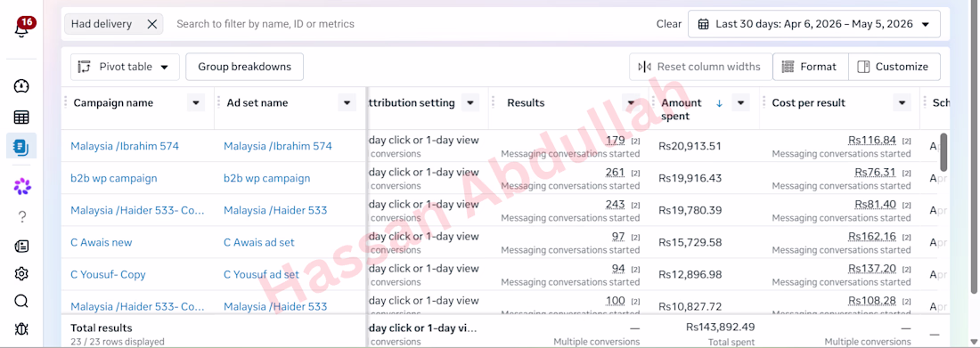Open notifications bell showing 16 alerts
The width and height of the screenshot is (980, 348).
(x=22, y=28)
